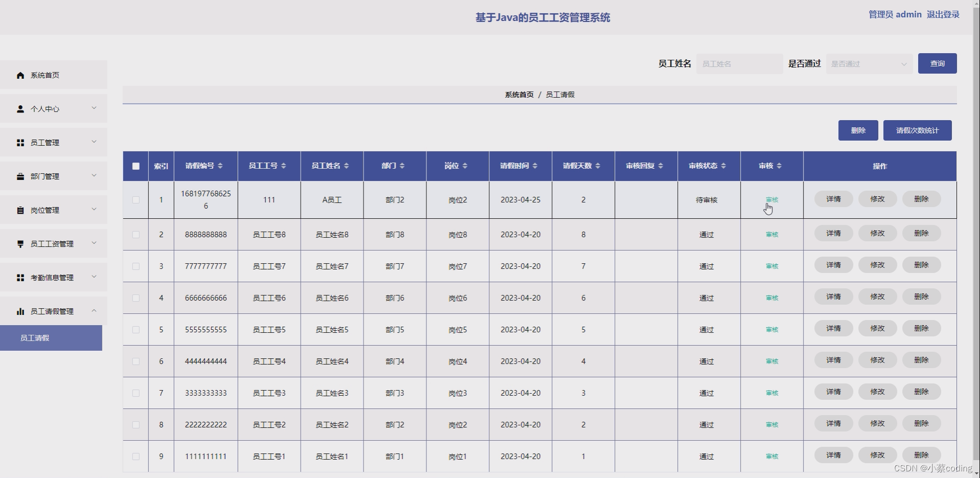Viewport: 980px width, 478px height.
Task: Expand the 员工工资管理 menu chevron
Action: [x=94, y=243]
